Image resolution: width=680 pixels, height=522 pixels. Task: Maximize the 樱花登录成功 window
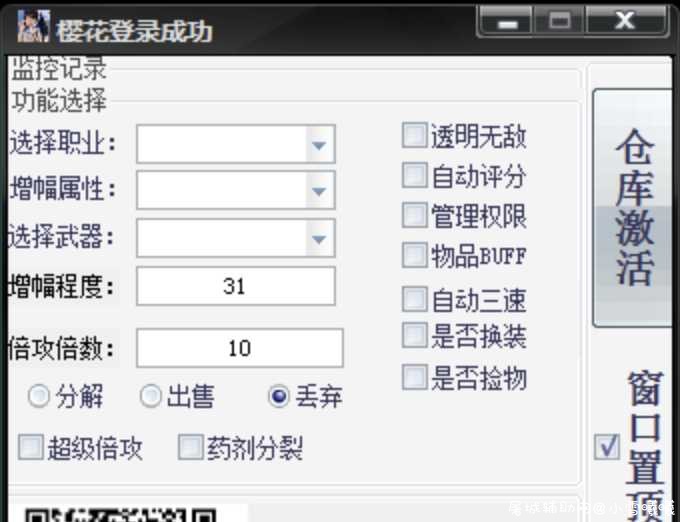(x=559, y=21)
